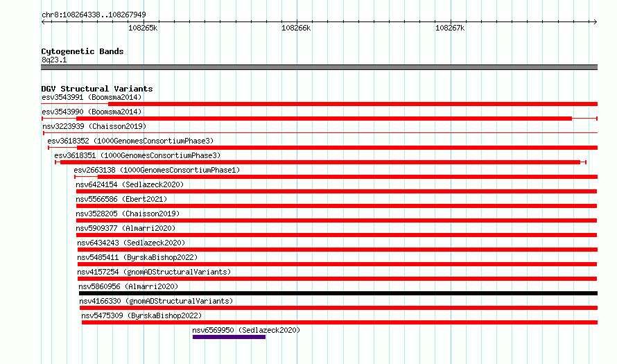Click the red bar under esv3618352
Screen dimensions: 617x364
[337, 148]
